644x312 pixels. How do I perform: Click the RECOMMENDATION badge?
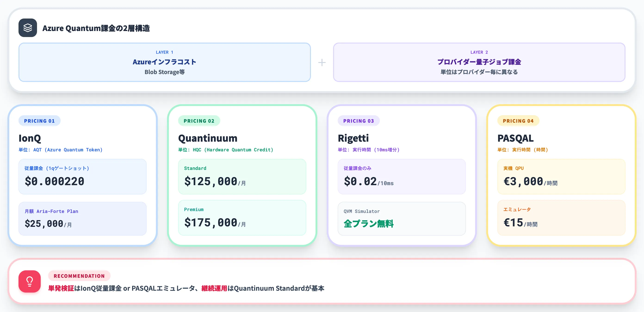coord(79,276)
